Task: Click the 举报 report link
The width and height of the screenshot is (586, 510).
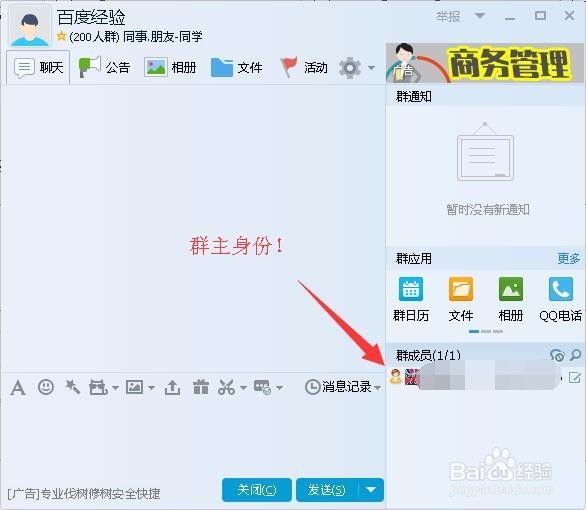Action: pos(448,16)
